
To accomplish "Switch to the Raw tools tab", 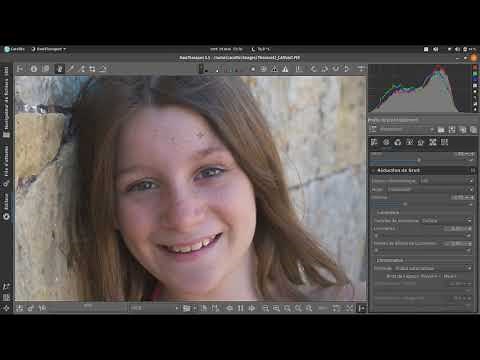I will tap(433, 142).
